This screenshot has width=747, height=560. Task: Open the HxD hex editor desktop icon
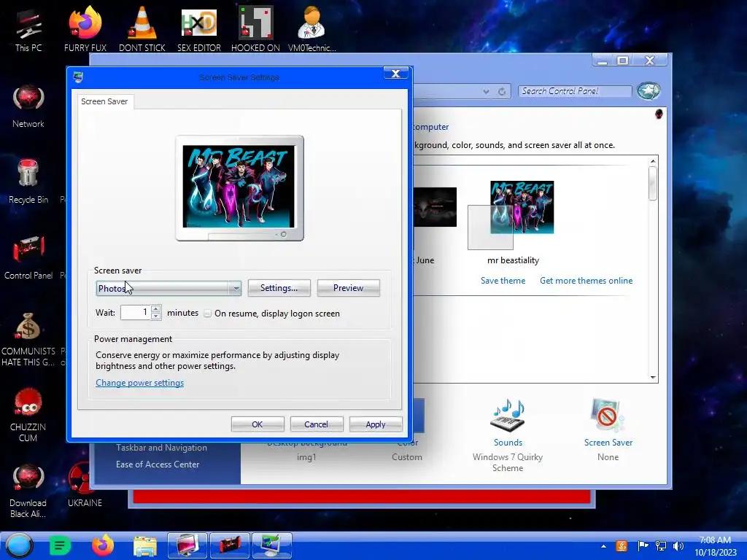click(x=198, y=29)
